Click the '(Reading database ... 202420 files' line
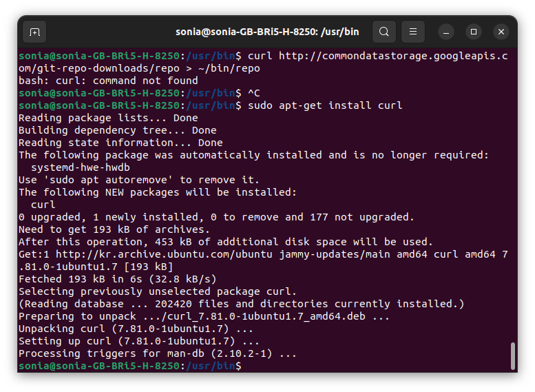 (241, 304)
